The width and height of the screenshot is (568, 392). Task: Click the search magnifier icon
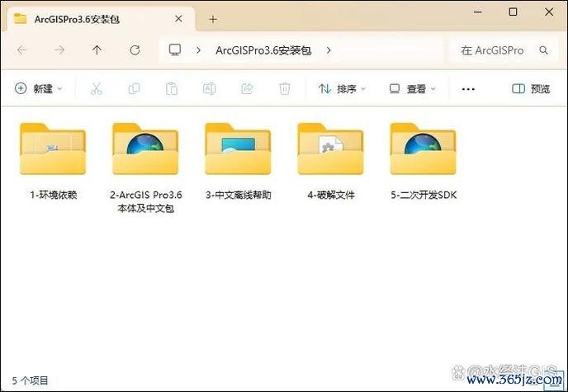[543, 50]
